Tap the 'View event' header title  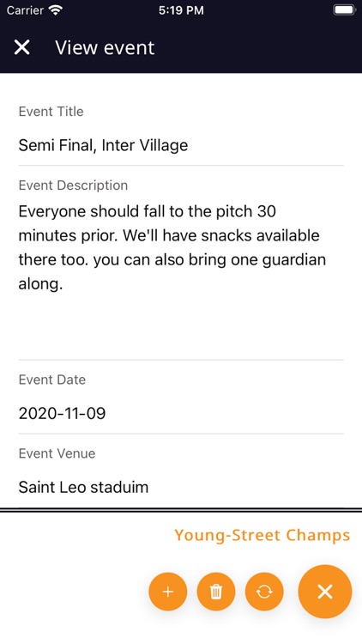(105, 47)
